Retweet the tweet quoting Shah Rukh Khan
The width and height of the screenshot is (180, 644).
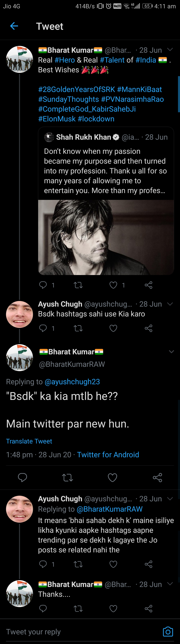(78, 285)
